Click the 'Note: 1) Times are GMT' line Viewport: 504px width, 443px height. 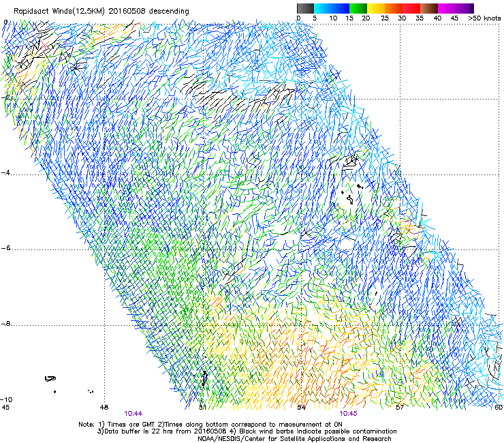(x=210, y=425)
